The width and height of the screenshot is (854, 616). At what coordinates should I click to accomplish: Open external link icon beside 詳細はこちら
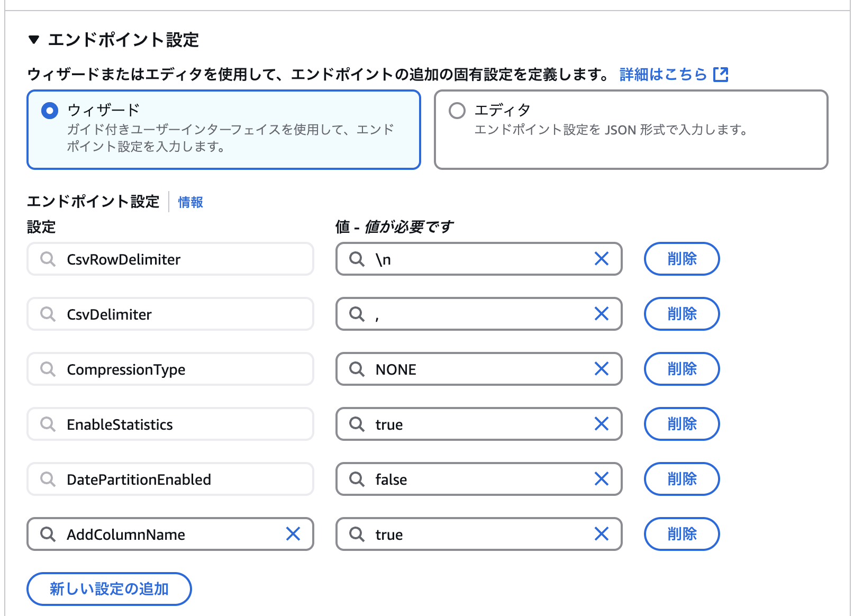721,75
